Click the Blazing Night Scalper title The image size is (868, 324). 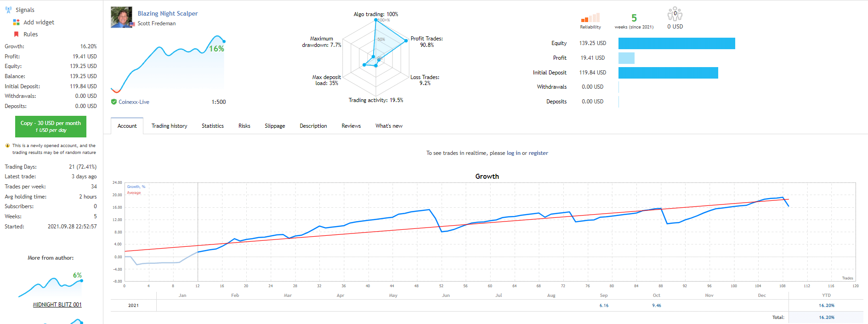pos(168,13)
